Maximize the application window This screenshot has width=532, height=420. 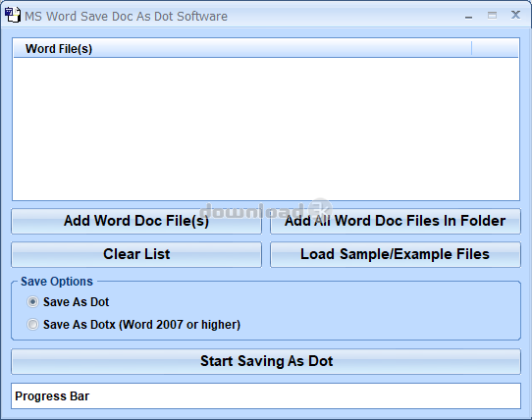click(492, 16)
